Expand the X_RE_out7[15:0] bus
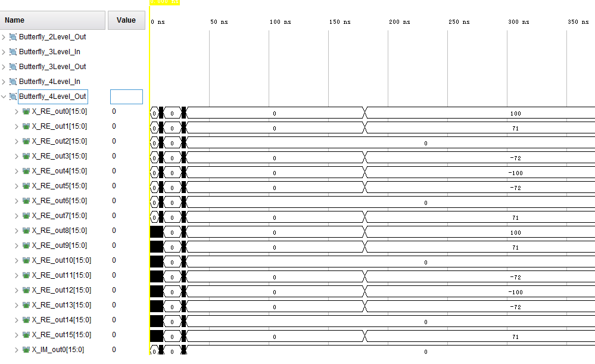The width and height of the screenshot is (595, 364). tap(16, 216)
